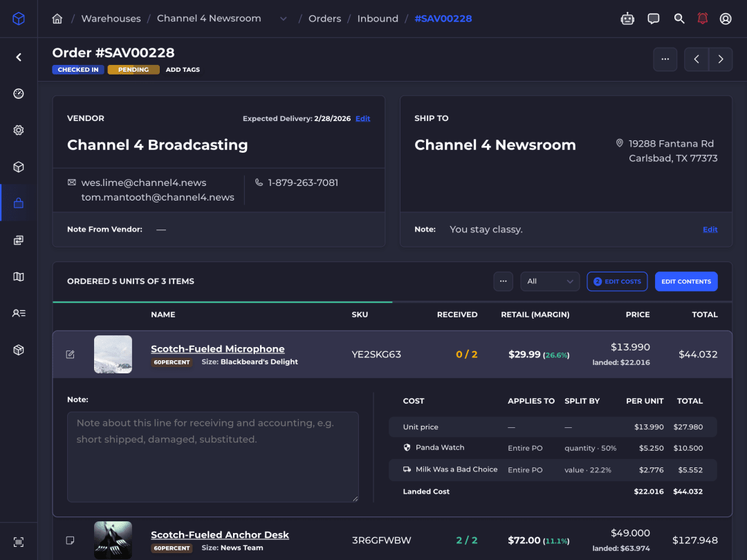Screen dimensions: 747x560
Task: Expand the Channel 4 Newsroom breadcrumb dropdown
Action: (283, 19)
